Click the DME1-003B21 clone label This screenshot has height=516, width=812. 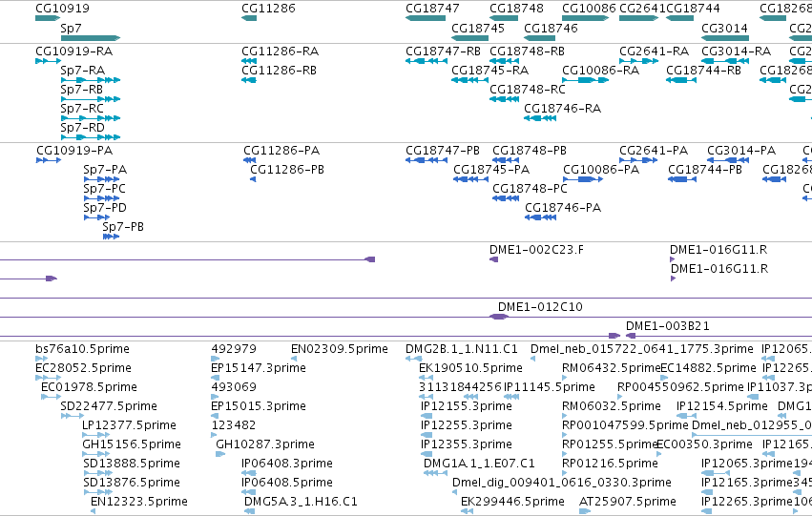668,326
